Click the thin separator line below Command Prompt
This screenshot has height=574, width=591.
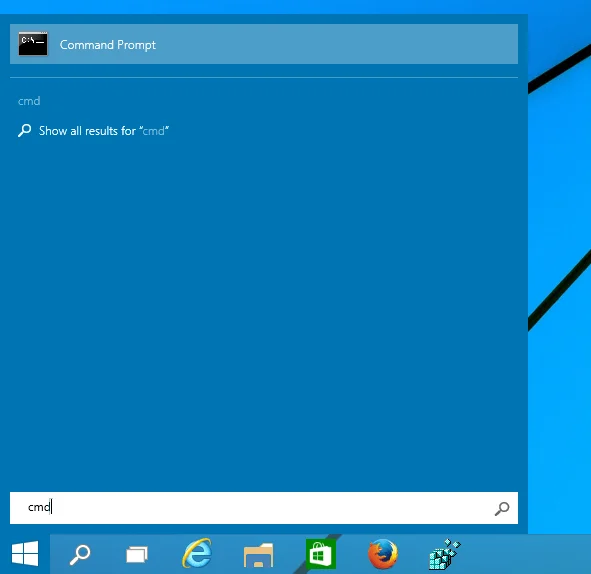coord(264,78)
